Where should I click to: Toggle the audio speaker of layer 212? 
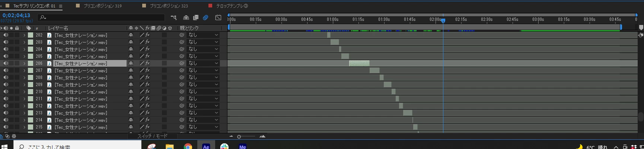pyautogui.click(x=6, y=106)
